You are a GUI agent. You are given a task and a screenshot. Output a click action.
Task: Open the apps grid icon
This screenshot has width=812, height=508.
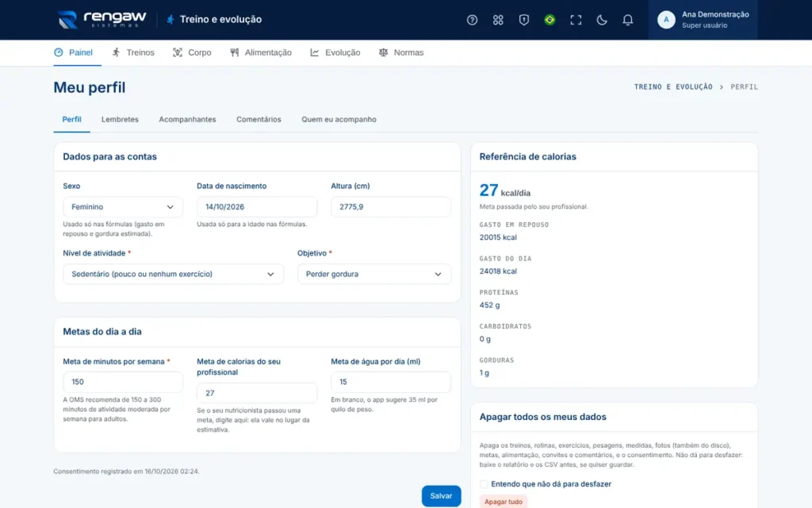(498, 20)
